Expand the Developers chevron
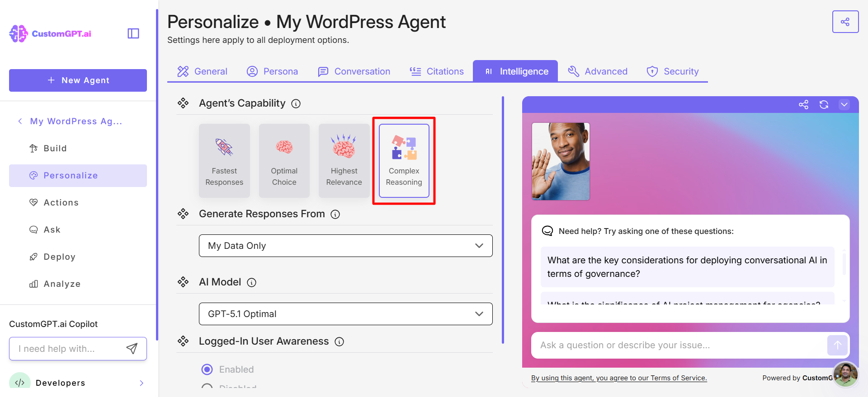Image resolution: width=868 pixels, height=397 pixels. click(142, 383)
